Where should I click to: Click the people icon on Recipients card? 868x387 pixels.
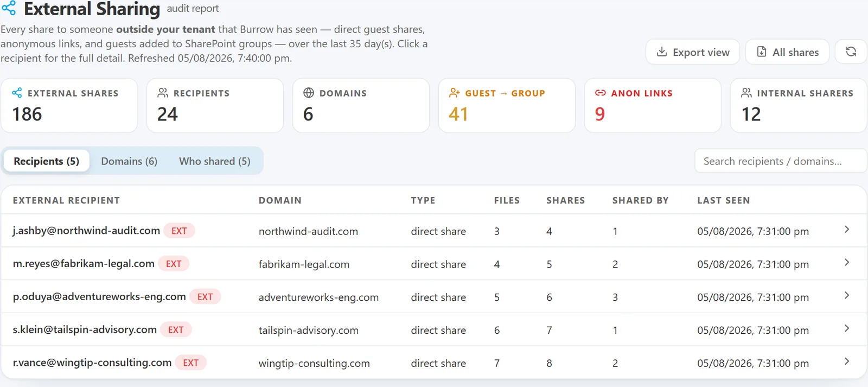pos(163,93)
